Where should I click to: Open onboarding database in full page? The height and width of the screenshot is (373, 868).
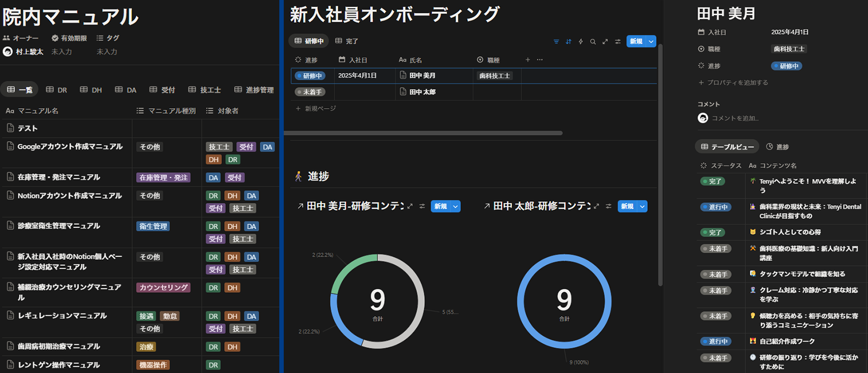pos(605,41)
